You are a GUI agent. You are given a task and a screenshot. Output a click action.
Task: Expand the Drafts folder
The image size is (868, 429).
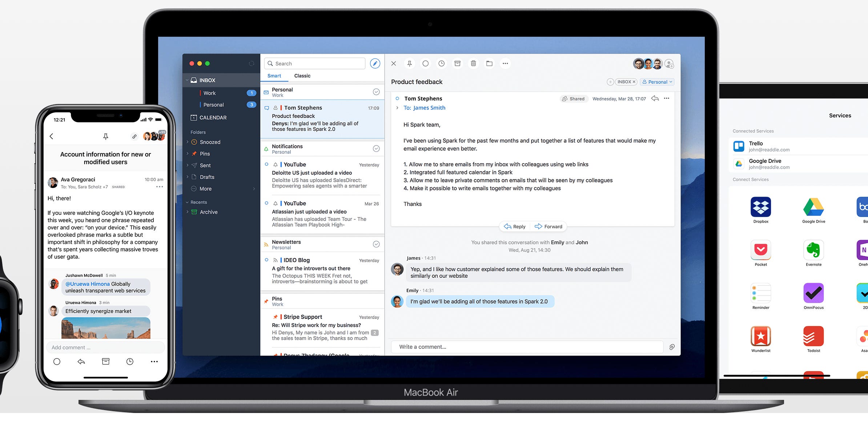click(x=188, y=177)
